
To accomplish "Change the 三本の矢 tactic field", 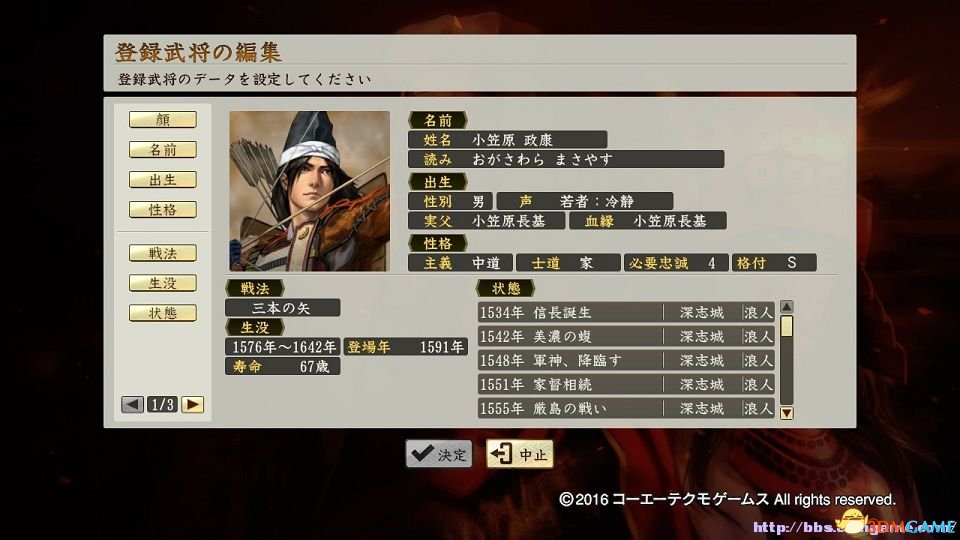I will [x=282, y=307].
